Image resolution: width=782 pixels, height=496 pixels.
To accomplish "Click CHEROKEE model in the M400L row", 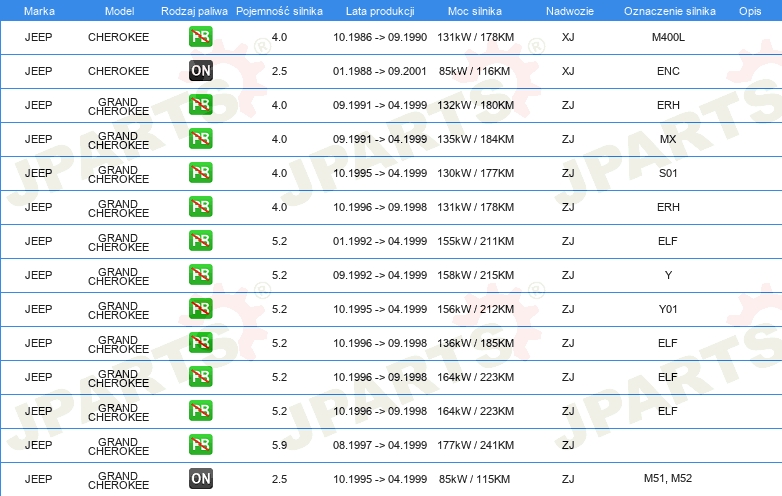I will click(x=118, y=37).
